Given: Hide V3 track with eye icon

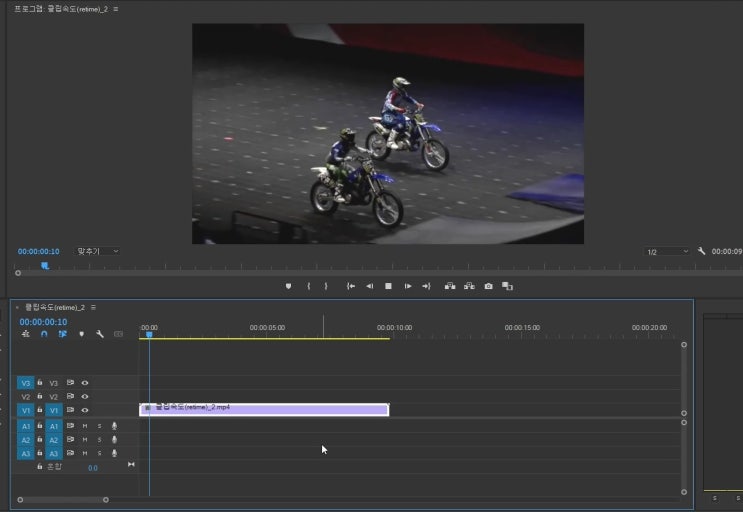Looking at the screenshot, I should (85, 383).
